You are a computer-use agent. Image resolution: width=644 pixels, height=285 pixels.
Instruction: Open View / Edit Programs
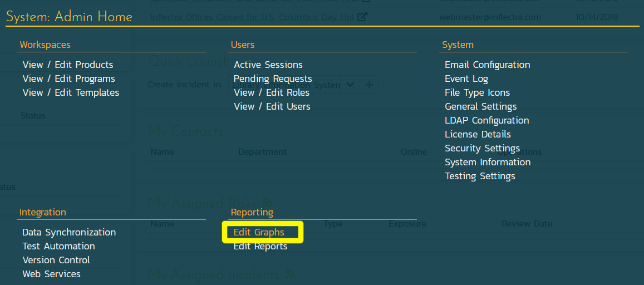(68, 78)
